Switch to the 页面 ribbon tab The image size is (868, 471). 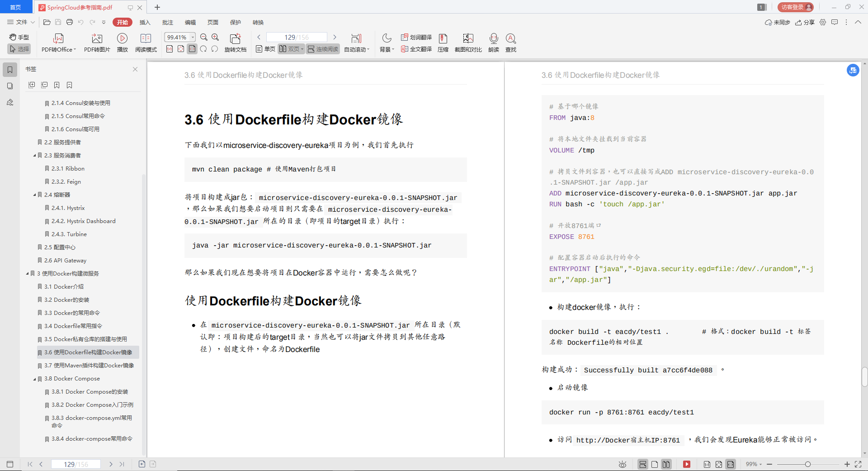pos(212,22)
